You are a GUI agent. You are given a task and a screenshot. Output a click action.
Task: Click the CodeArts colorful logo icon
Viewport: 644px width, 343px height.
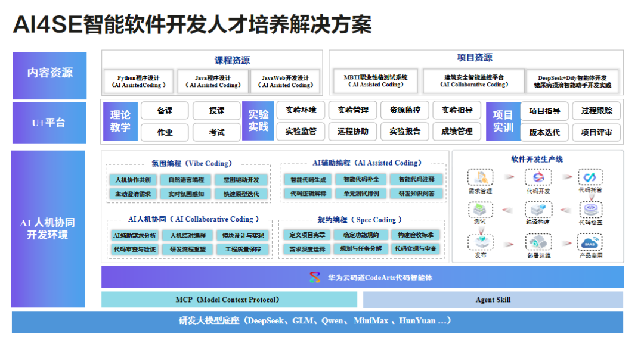coord(315,277)
